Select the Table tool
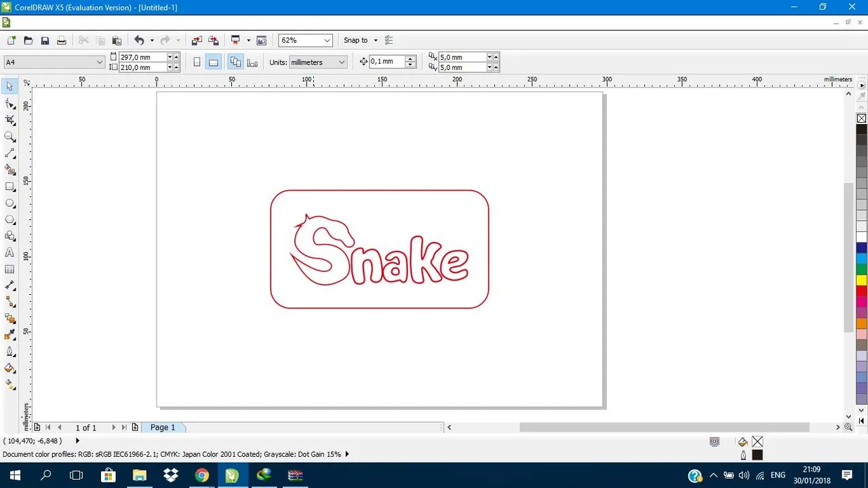This screenshot has width=868, height=488. (x=9, y=269)
